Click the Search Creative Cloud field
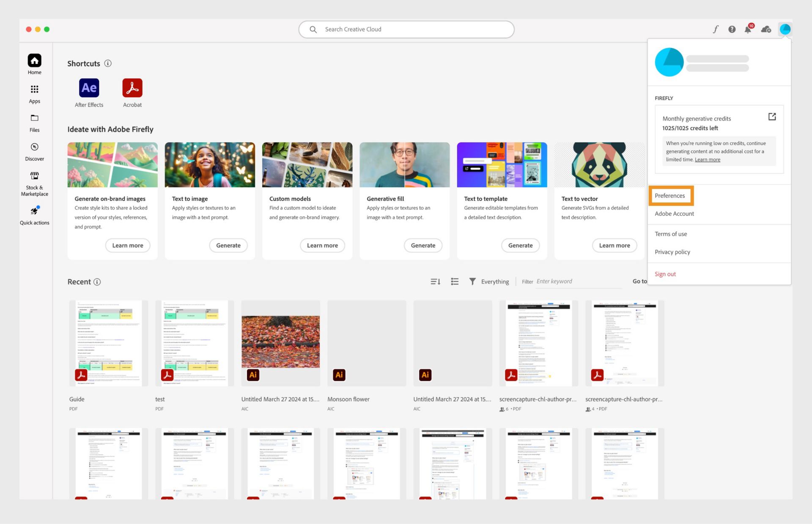This screenshot has width=812, height=524. tap(406, 29)
